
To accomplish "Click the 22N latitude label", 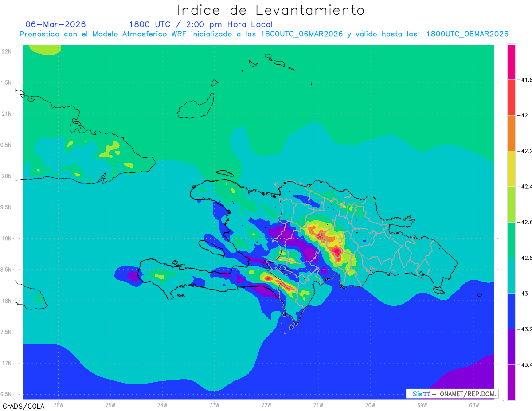I will click(8, 51).
